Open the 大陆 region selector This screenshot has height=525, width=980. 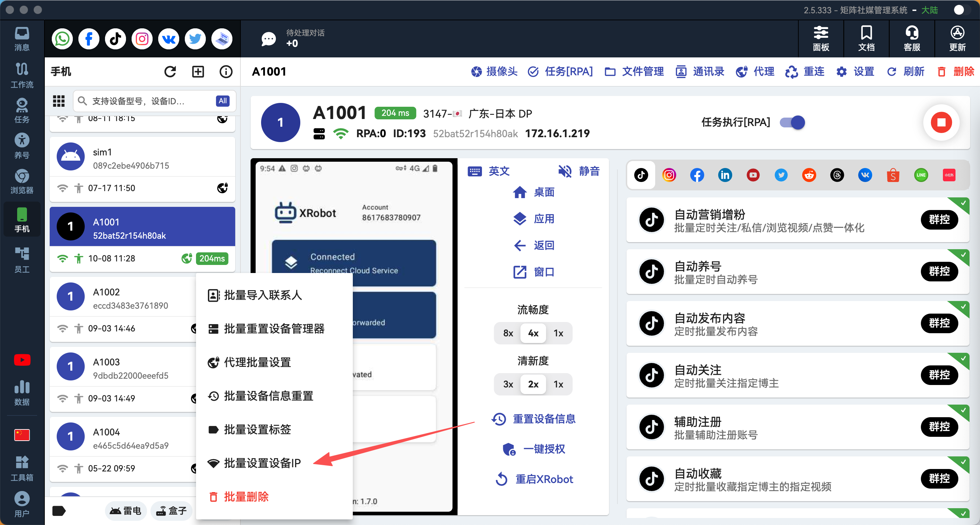929,10
